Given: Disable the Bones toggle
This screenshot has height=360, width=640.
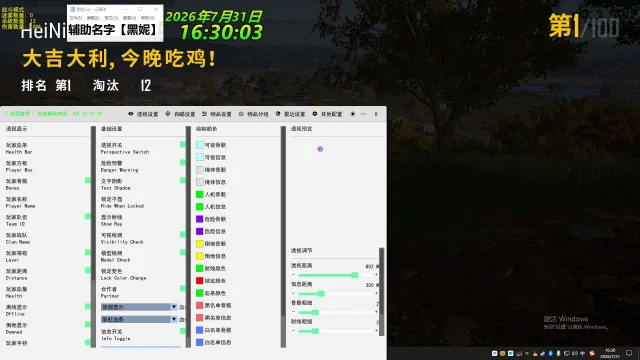Looking at the screenshot, I should pos(87,180).
